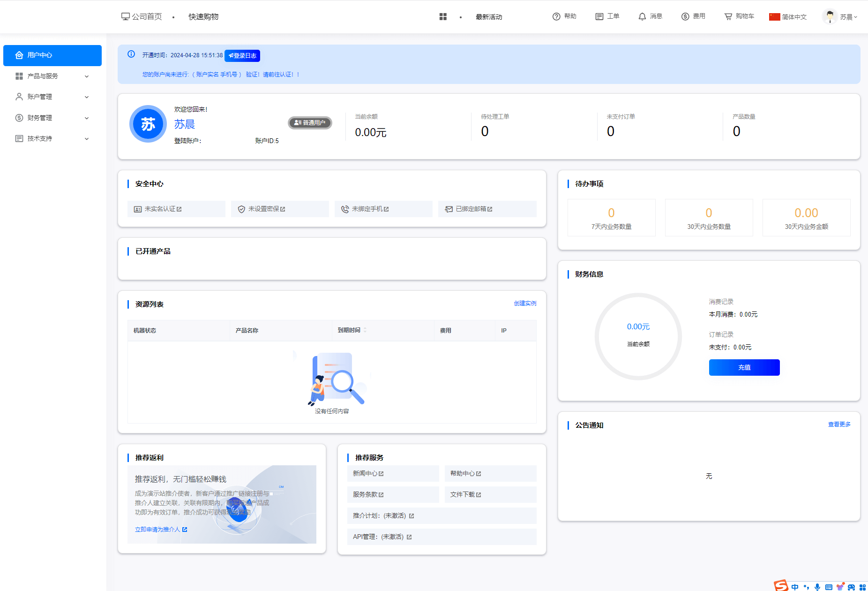Screen dimensions: 868x591
Task: Open 最新活动 in top navigation
Action: pos(489,17)
